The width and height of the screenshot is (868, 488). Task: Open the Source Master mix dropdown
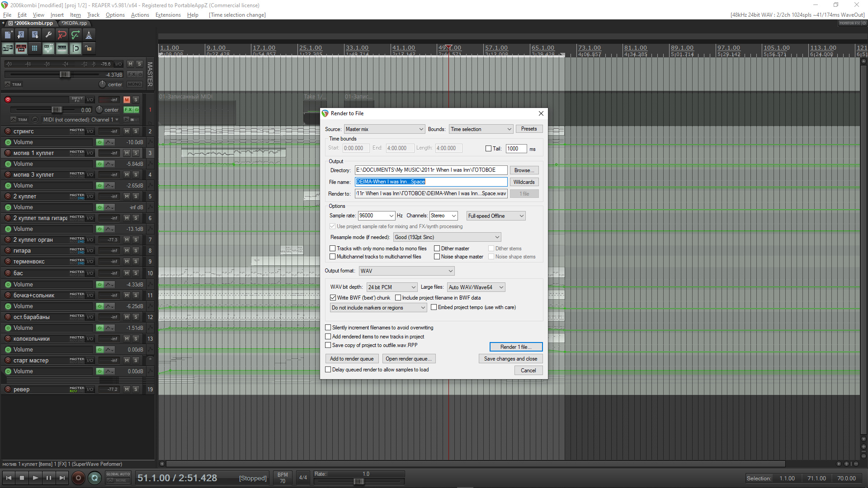[x=384, y=129]
